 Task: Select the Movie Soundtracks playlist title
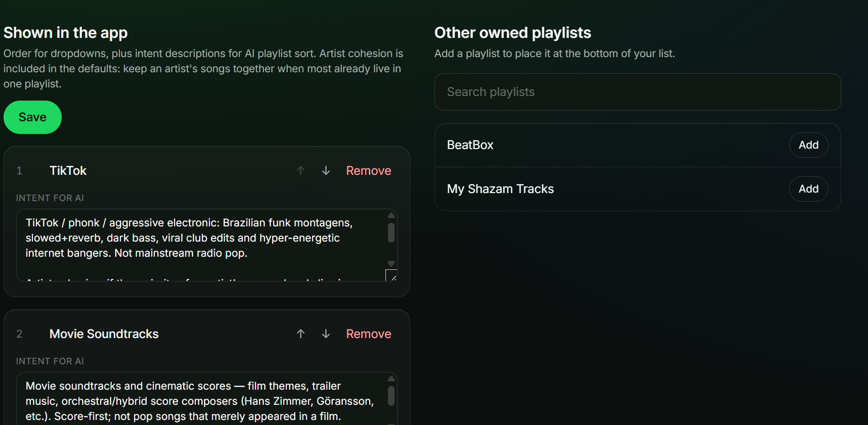pos(104,334)
